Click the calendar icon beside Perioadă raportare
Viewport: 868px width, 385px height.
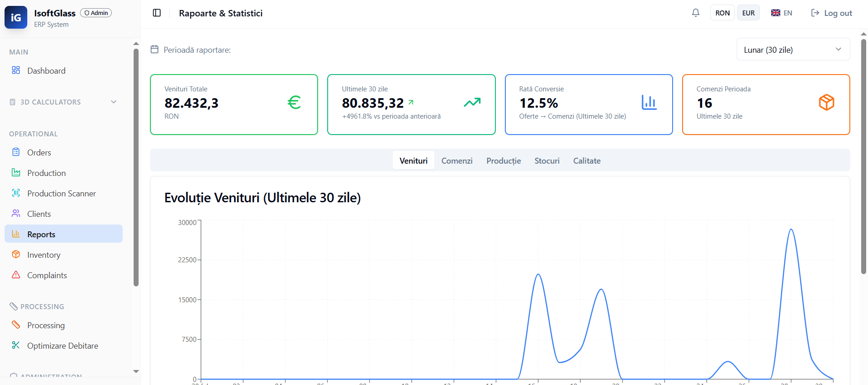(155, 50)
